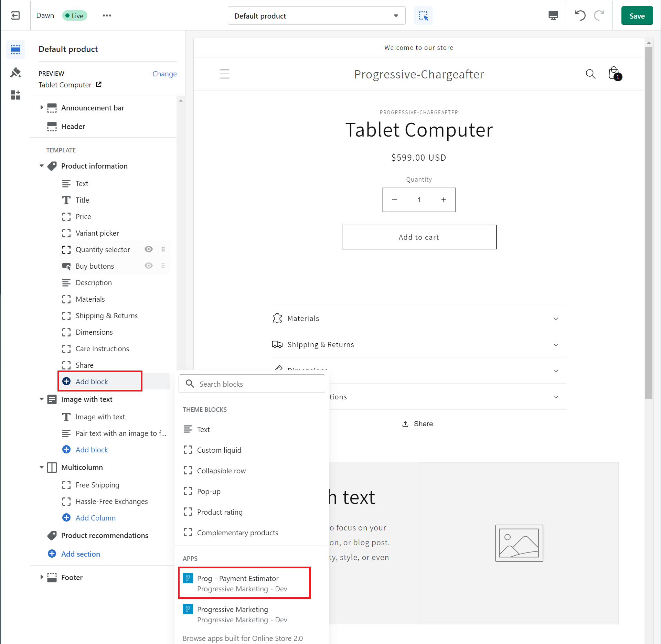Click the undo arrow
The width and height of the screenshot is (661, 644).
tap(580, 16)
